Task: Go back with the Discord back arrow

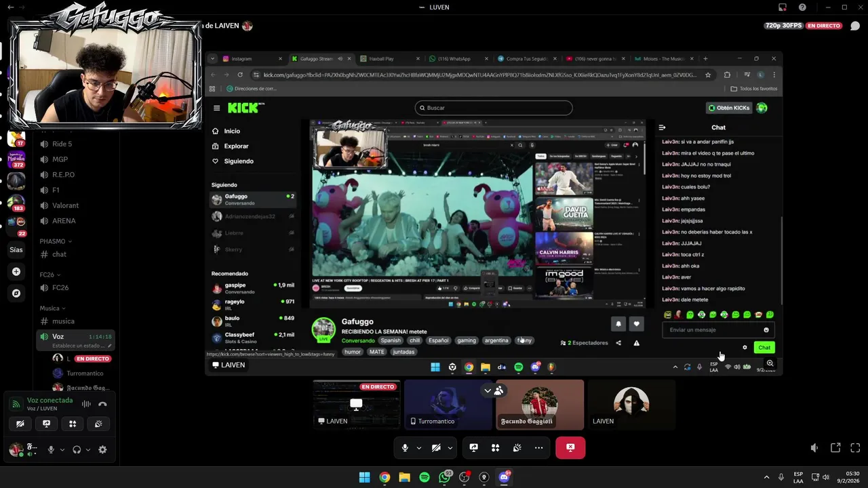Action: (x=10, y=7)
